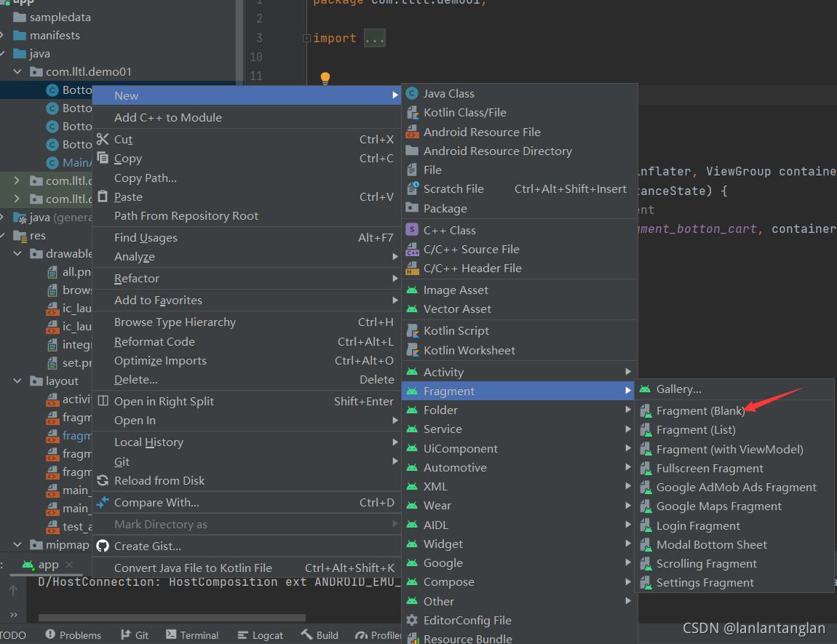Screen dimensions: 837x644
Task: Click the Compare With arrows icon
Action: click(103, 502)
